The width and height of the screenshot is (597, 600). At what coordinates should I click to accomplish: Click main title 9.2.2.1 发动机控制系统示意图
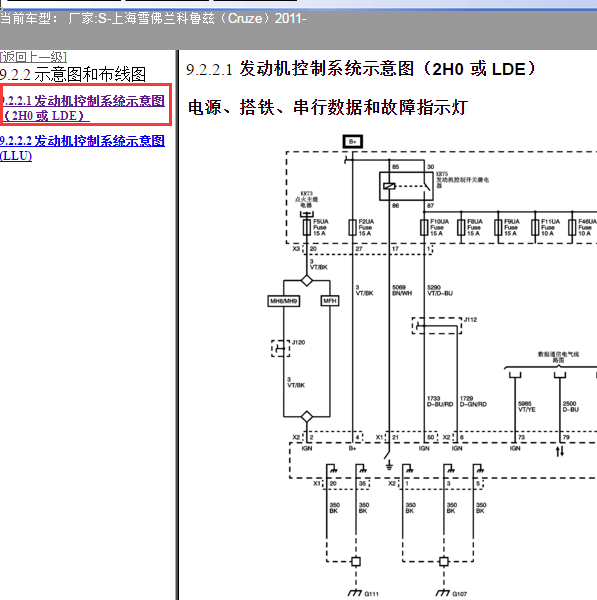tap(360, 69)
